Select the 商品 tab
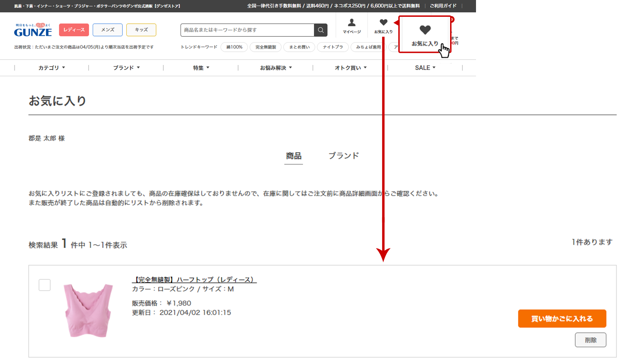The image size is (644, 361). (293, 155)
